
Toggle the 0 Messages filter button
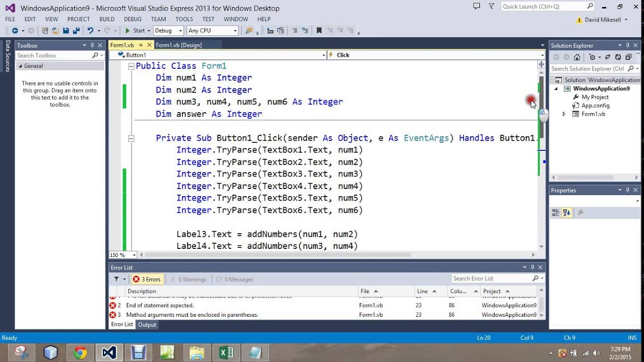coord(234,279)
